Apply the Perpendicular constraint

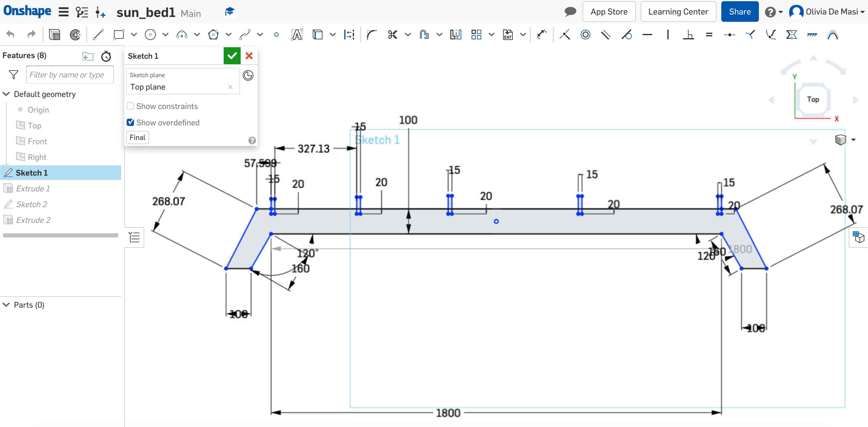tap(688, 34)
